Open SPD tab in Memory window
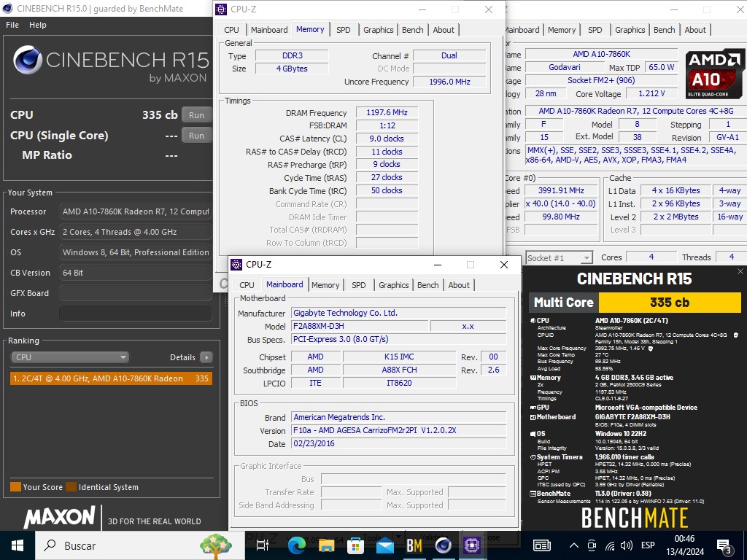The height and width of the screenshot is (560, 747). coord(344,29)
